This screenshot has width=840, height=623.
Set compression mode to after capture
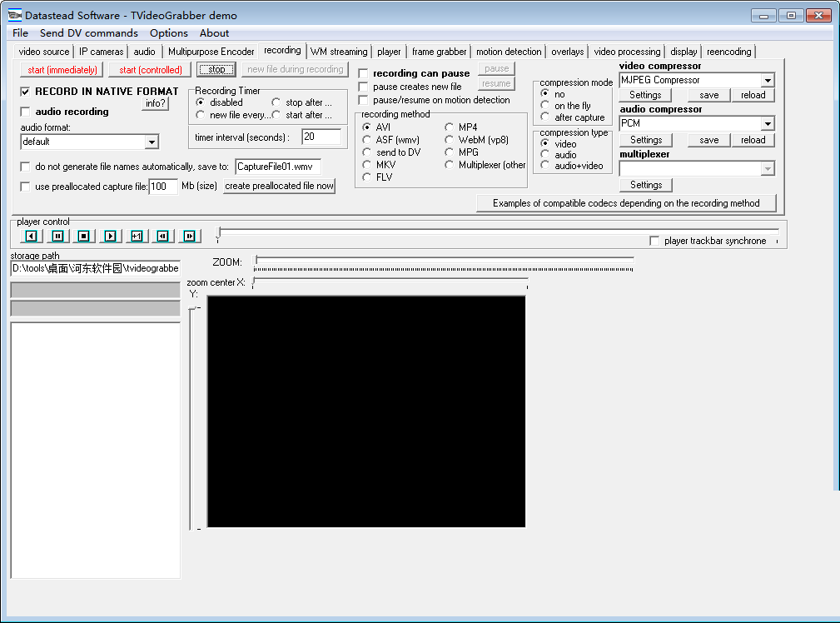click(544, 117)
